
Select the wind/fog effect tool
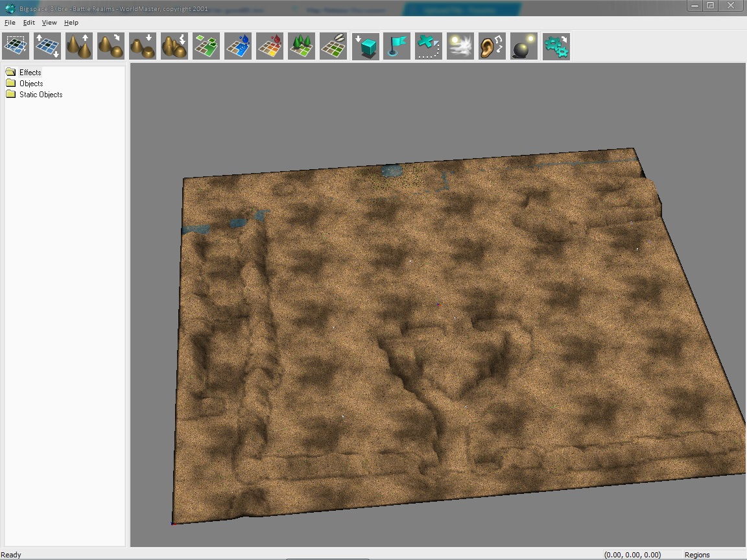(460, 46)
